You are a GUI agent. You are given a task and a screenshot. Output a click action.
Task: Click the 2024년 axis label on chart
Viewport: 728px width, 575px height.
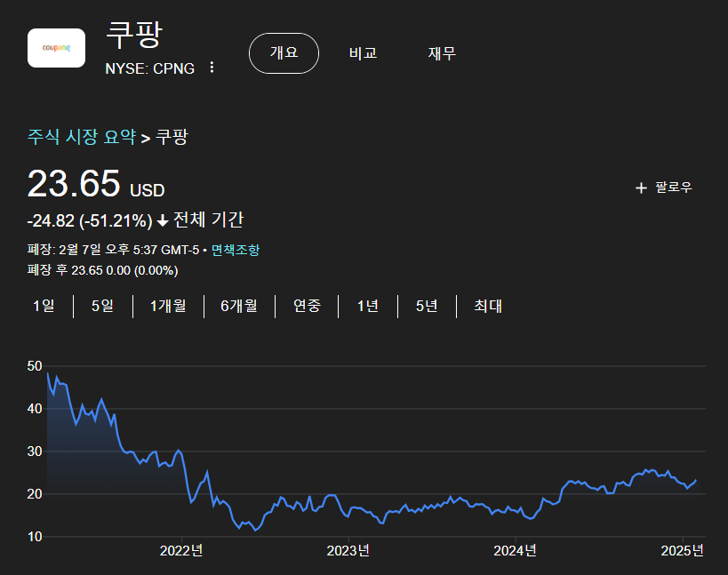coord(516,551)
